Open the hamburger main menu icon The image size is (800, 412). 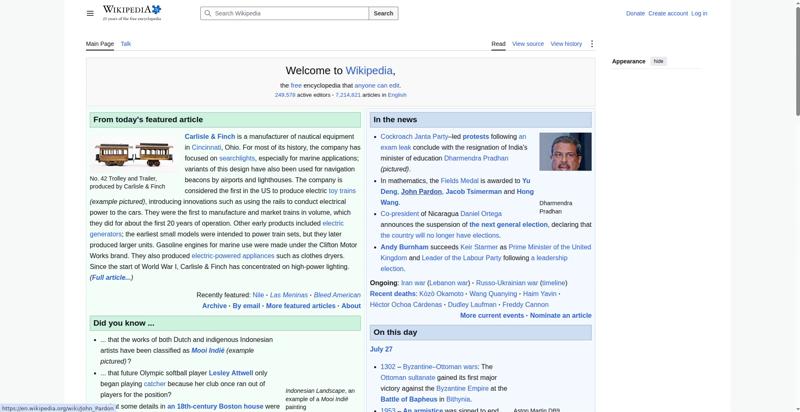pyautogui.click(x=90, y=13)
